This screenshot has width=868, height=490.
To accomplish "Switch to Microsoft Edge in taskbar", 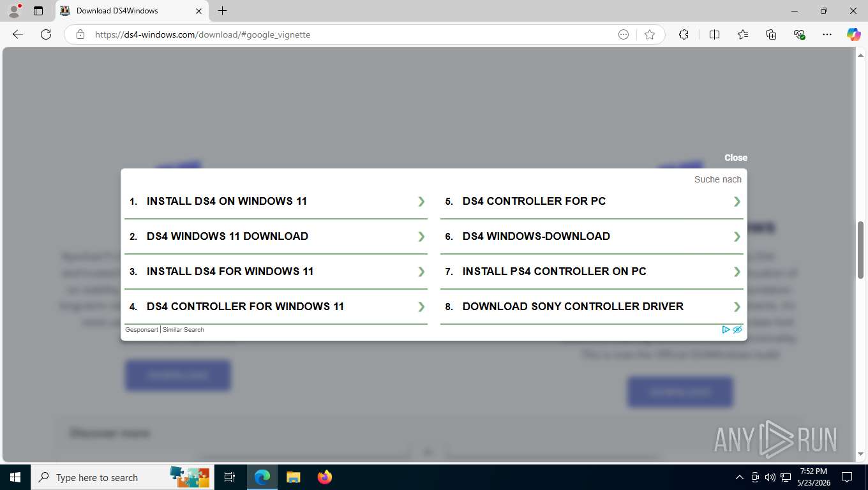I will (262, 477).
